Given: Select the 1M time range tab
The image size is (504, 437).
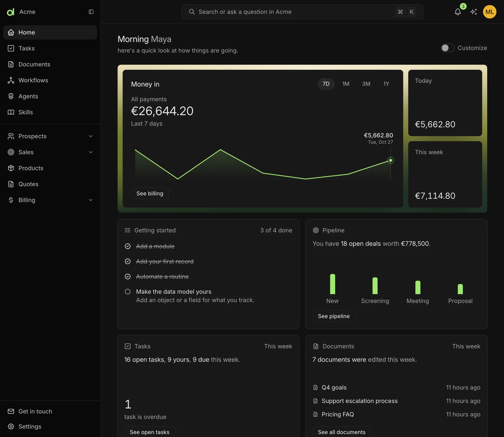Looking at the screenshot, I should click(346, 84).
